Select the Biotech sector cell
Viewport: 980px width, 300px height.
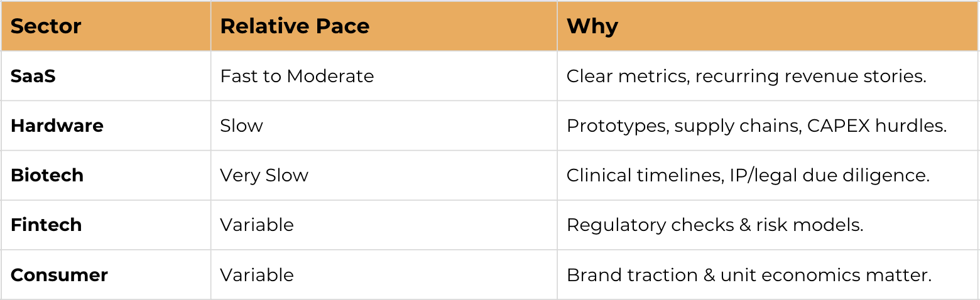(106, 175)
